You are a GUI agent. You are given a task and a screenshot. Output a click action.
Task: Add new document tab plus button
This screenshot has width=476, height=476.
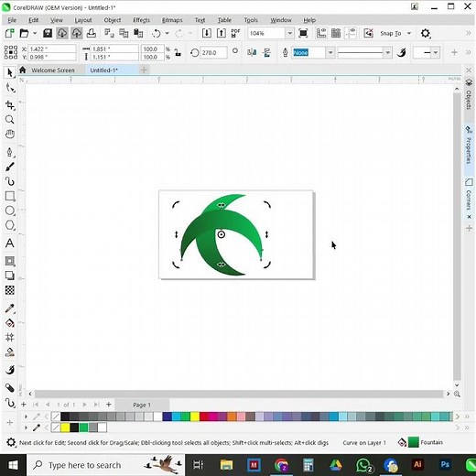pyautogui.click(x=144, y=70)
